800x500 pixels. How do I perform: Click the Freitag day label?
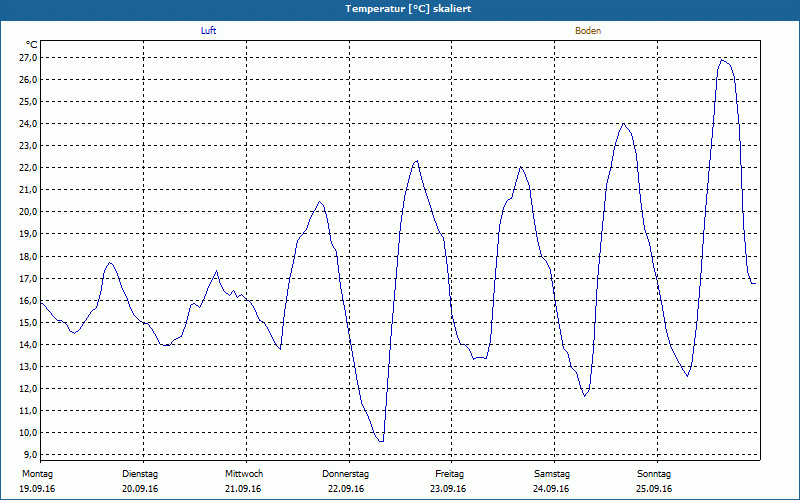point(449,474)
